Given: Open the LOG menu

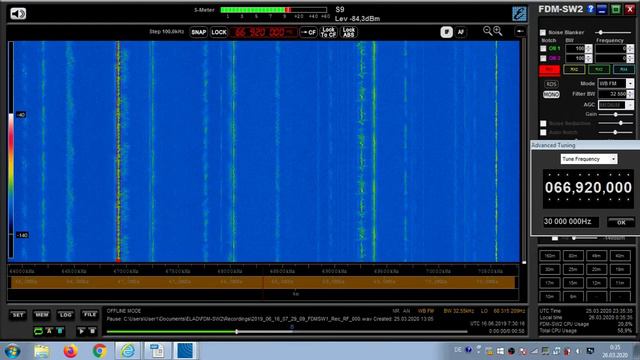Looking at the screenshot, I should pos(66,315).
